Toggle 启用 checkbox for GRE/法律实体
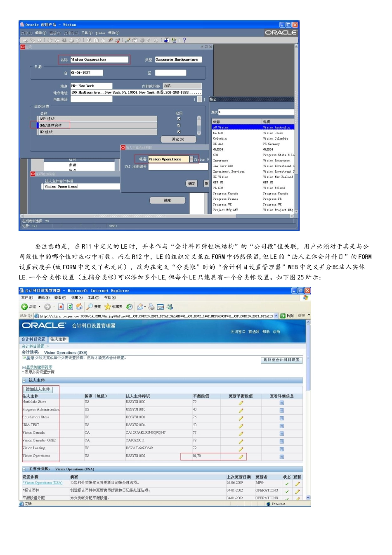 click(x=179, y=125)
